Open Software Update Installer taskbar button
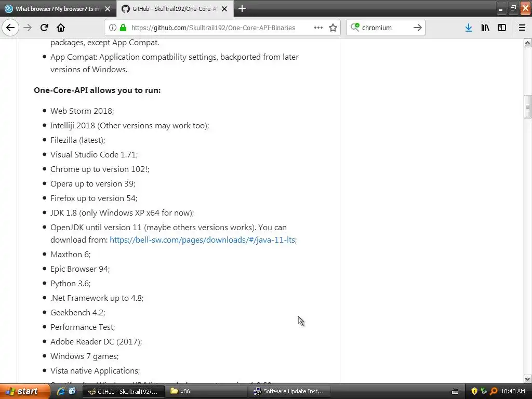This screenshot has height=399, width=532. click(x=289, y=392)
